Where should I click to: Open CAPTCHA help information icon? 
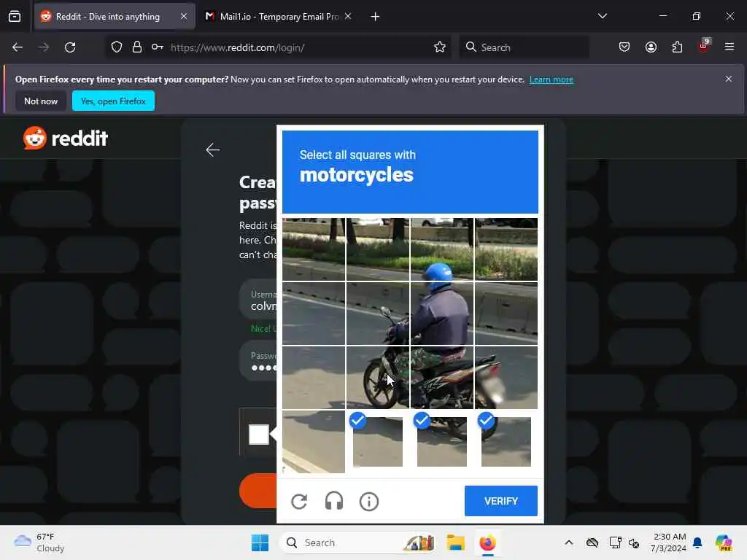[x=368, y=502]
